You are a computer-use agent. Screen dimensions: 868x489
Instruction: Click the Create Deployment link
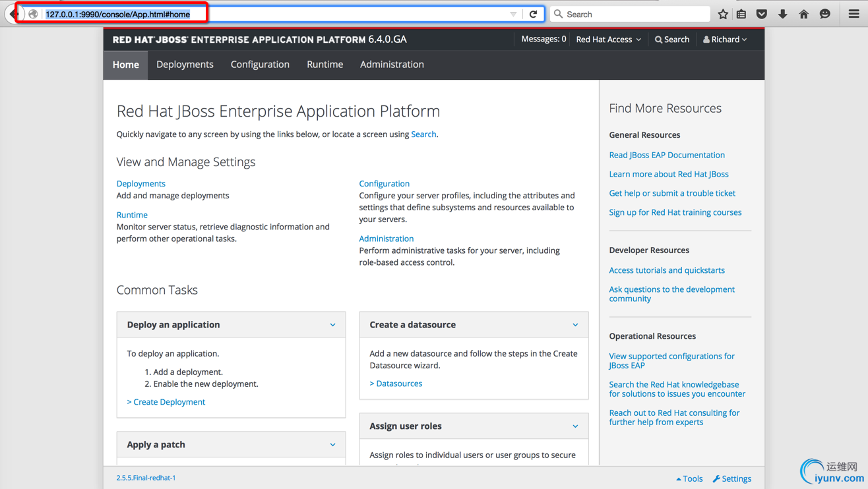[166, 402]
